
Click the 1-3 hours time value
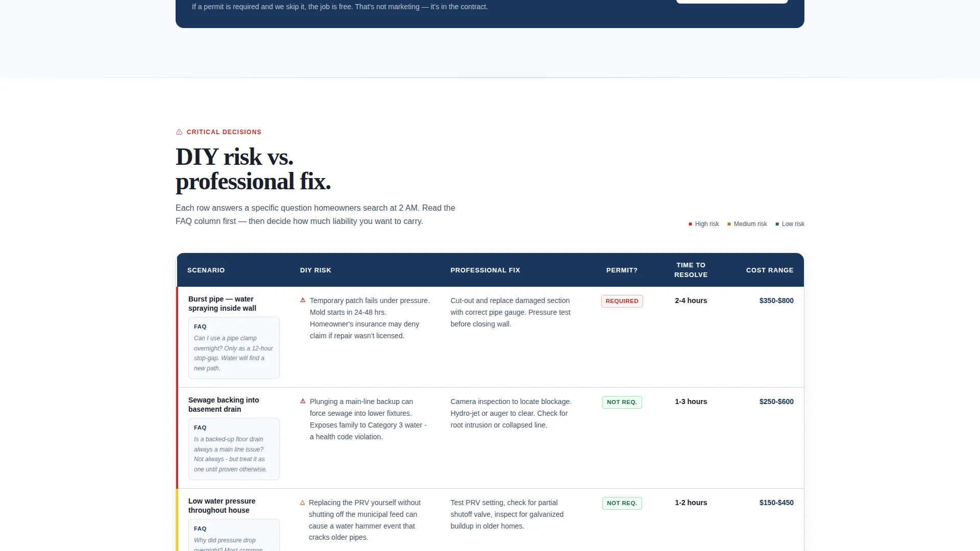click(x=691, y=402)
